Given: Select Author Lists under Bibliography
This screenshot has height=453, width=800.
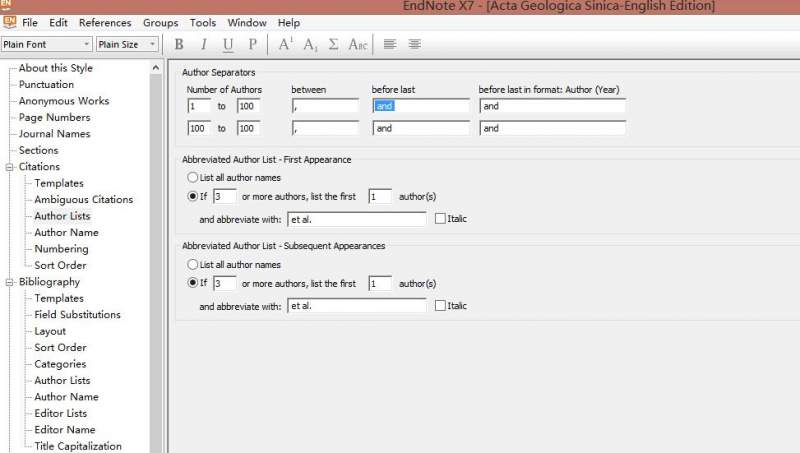Looking at the screenshot, I should (62, 381).
